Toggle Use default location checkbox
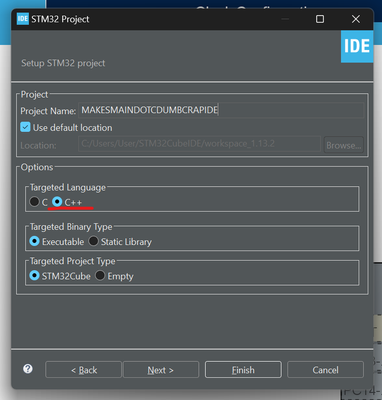The height and width of the screenshot is (400, 382). pyautogui.click(x=25, y=127)
